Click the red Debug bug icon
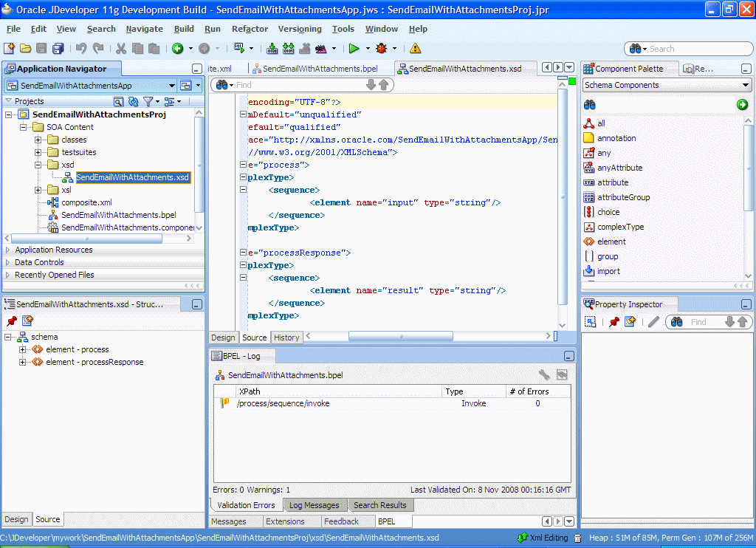This screenshot has height=548, width=756. point(381,49)
